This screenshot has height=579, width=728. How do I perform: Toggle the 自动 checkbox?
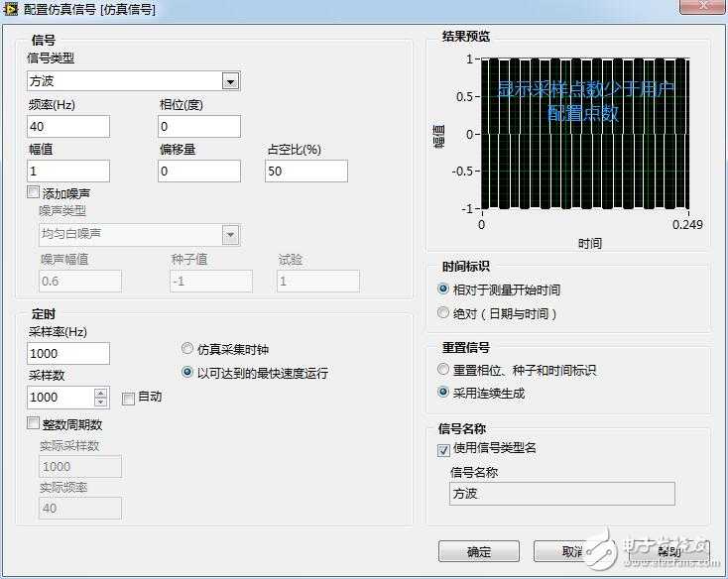point(128,399)
